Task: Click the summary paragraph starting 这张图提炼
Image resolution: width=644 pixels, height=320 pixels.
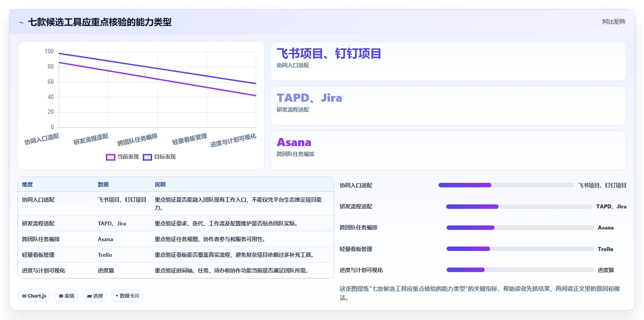Action: pyautogui.click(x=480, y=293)
